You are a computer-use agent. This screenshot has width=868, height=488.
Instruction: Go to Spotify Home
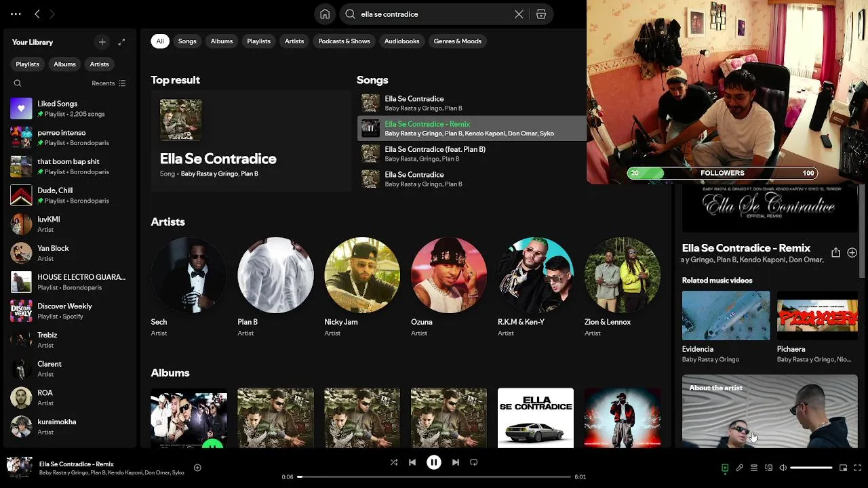pos(325,14)
